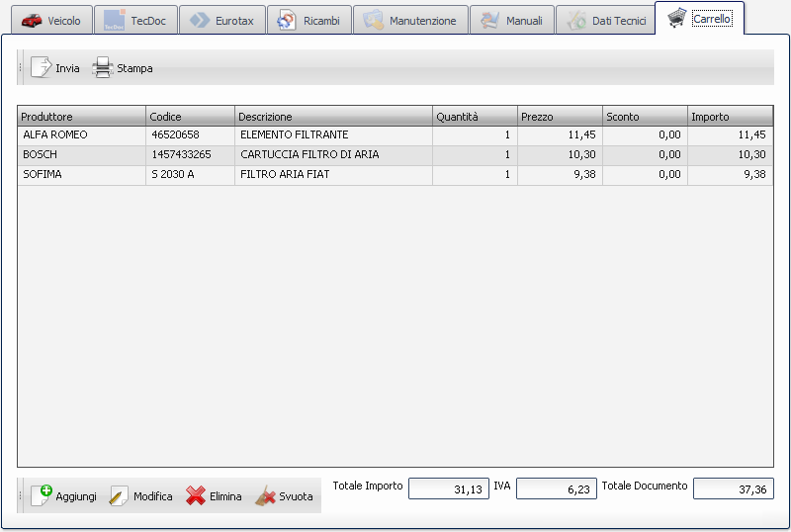Click the Ricambi tab icon
Viewport: 791px width, 532px height.
287,21
